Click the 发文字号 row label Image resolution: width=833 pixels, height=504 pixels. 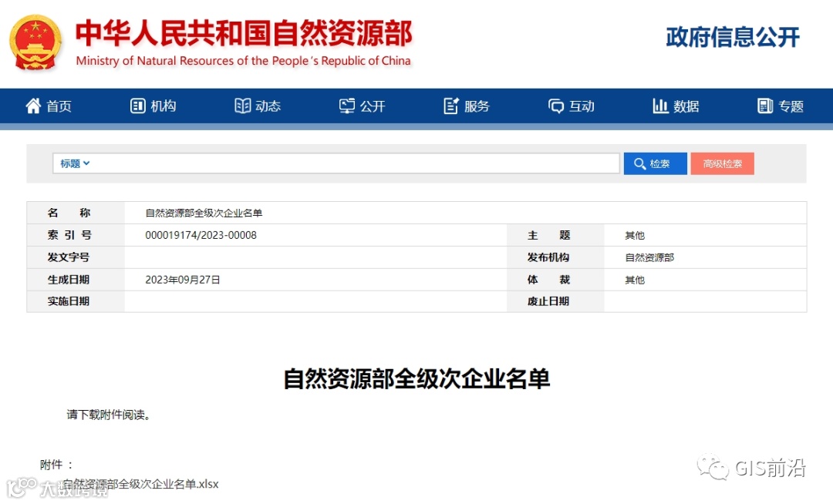(x=69, y=257)
